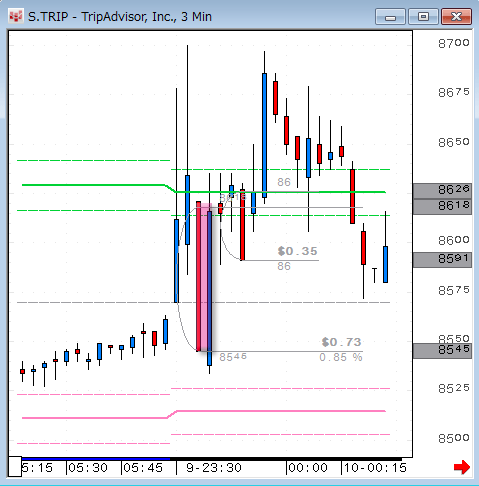Click the $0.73 measurement label
Screen dimensions: 479x486
click(342, 342)
